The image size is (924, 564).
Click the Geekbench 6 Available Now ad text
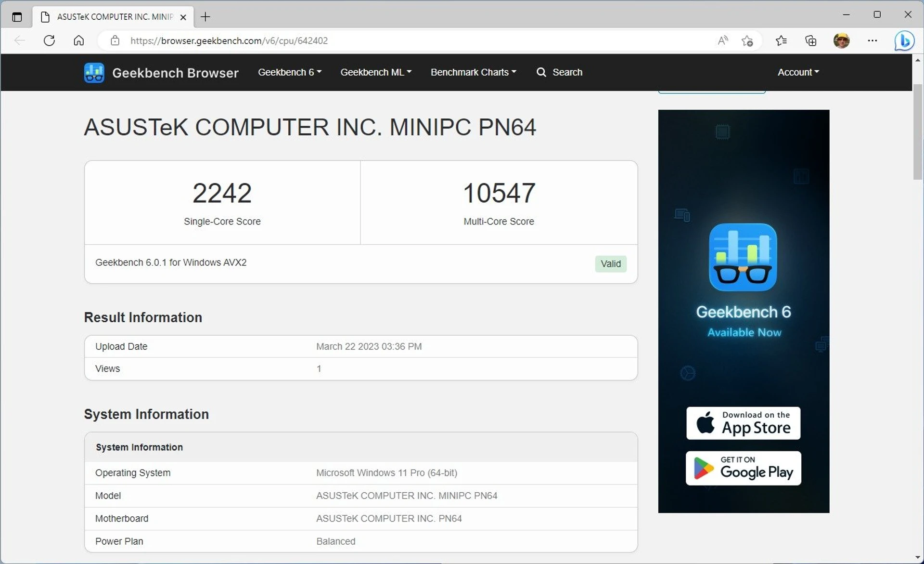pyautogui.click(x=744, y=321)
